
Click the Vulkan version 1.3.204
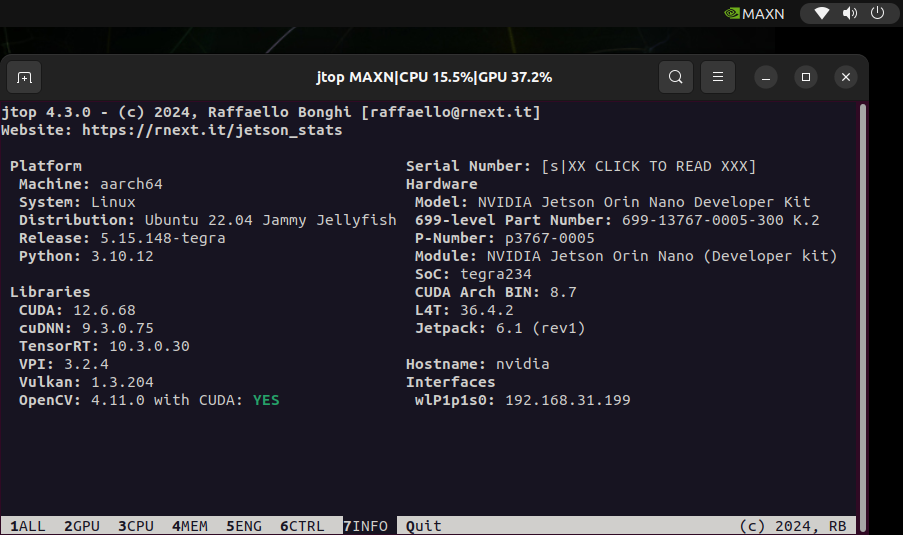tap(122, 382)
